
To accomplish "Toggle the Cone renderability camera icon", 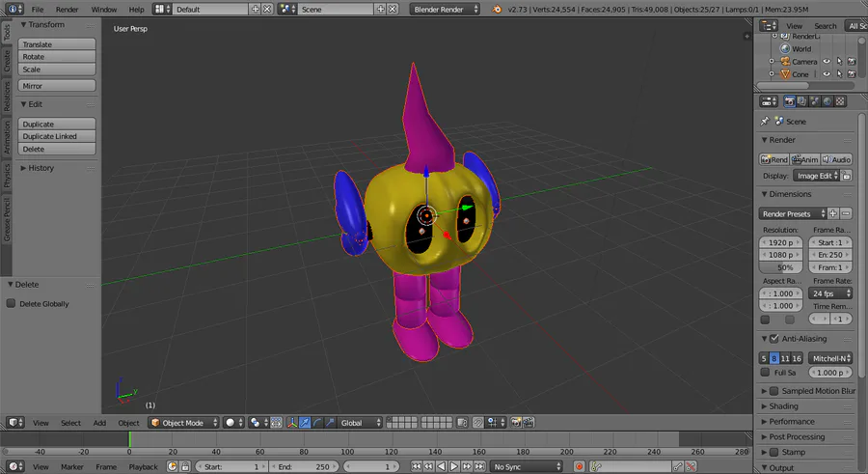I will pyautogui.click(x=852, y=73).
